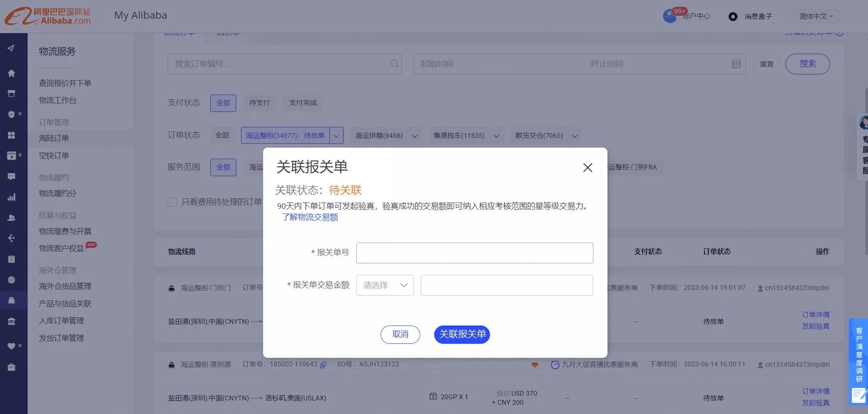The image size is (868, 414).
Task: Click the 取消 button in dialog
Action: coord(400,334)
